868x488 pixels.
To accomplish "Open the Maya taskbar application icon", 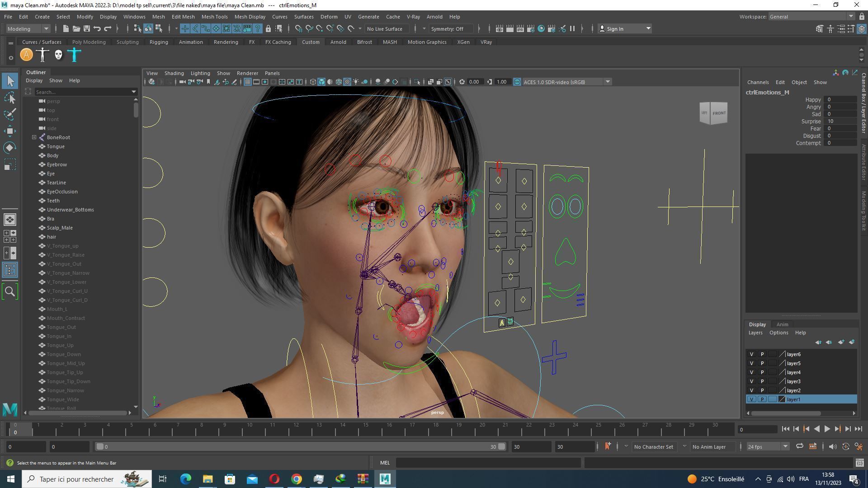I will click(x=385, y=479).
